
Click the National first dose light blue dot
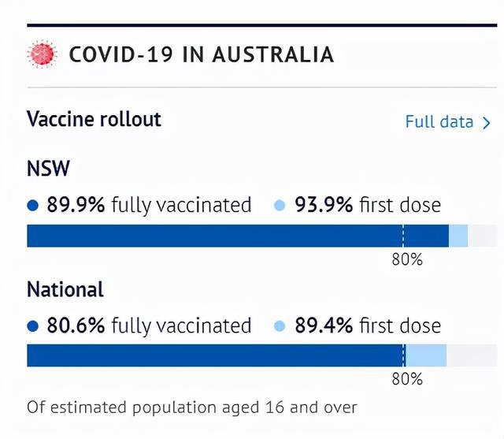point(280,326)
